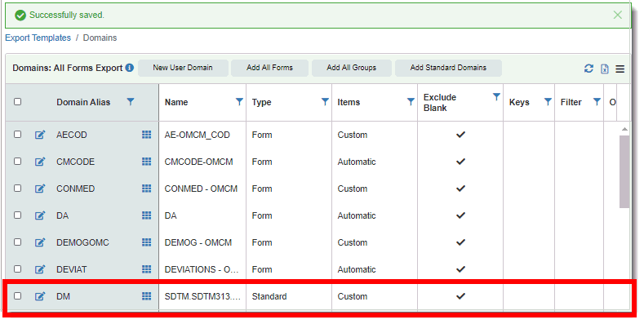This screenshot has width=644, height=324.
Task: Select the DM row checkbox
Action: coord(17,295)
